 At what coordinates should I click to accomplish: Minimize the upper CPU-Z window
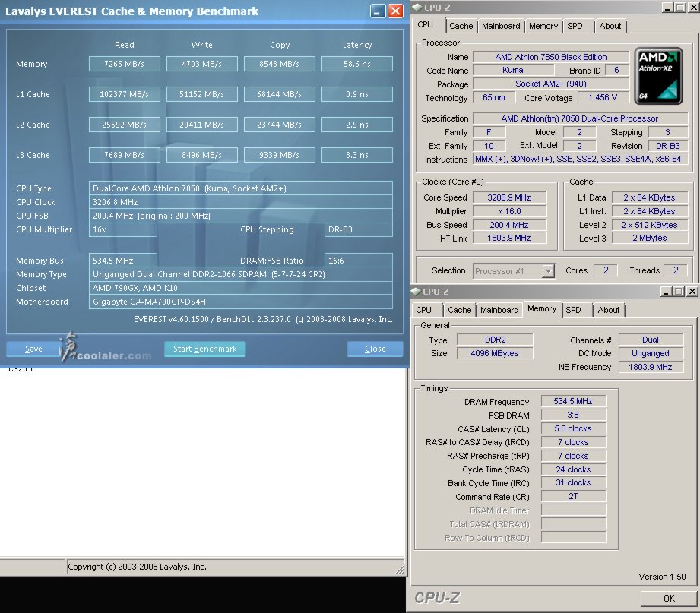point(667,8)
